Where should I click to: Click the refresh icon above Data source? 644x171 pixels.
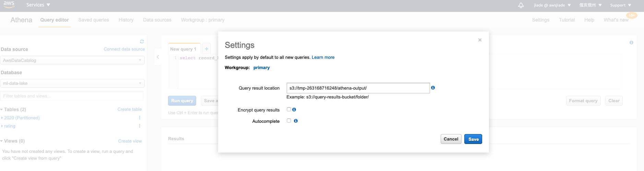142,42
